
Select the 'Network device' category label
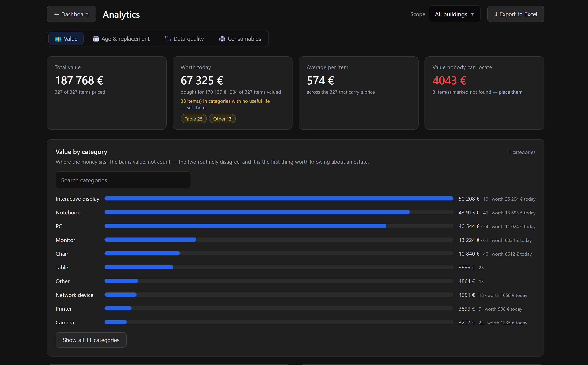point(74,295)
